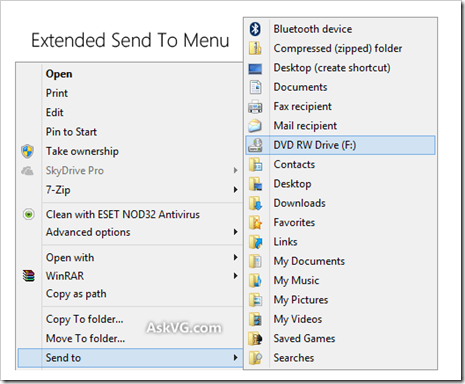Choose Copy To folder...
465x384 pixels.
tap(85, 319)
